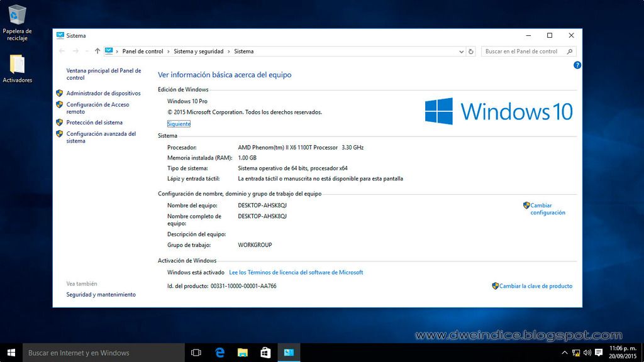Viewport: 644px width, 362px height.
Task: Open Administrador de dispositivos from the sidebar
Action: [103, 93]
